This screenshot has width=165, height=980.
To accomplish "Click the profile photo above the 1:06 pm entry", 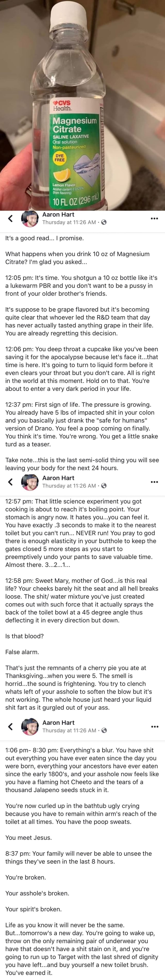I will 30,726.
